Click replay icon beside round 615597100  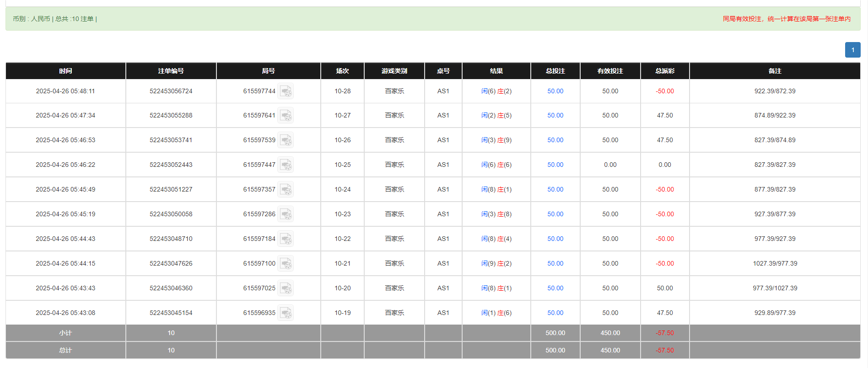(286, 264)
